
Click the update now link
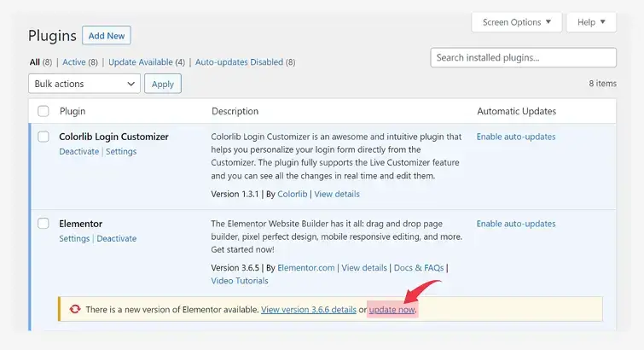point(392,310)
